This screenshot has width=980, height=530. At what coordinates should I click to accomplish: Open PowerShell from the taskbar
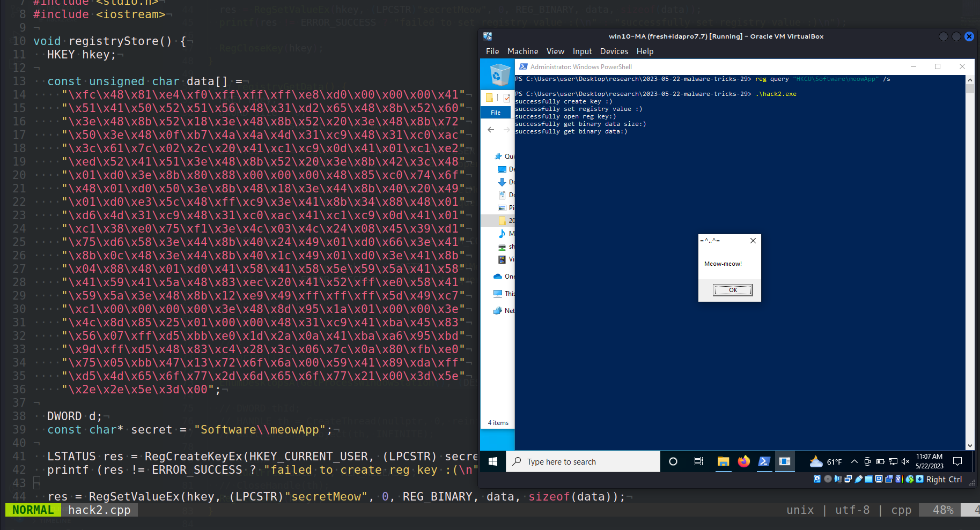(x=764, y=461)
